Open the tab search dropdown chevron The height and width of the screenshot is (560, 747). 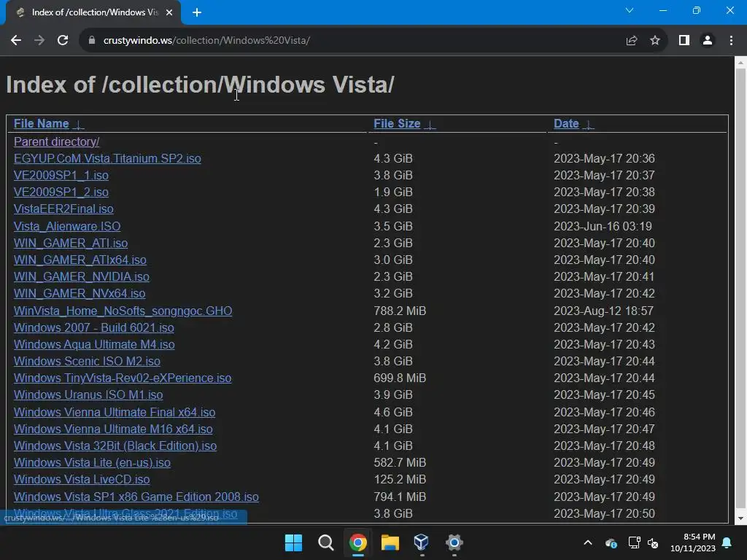630,10
